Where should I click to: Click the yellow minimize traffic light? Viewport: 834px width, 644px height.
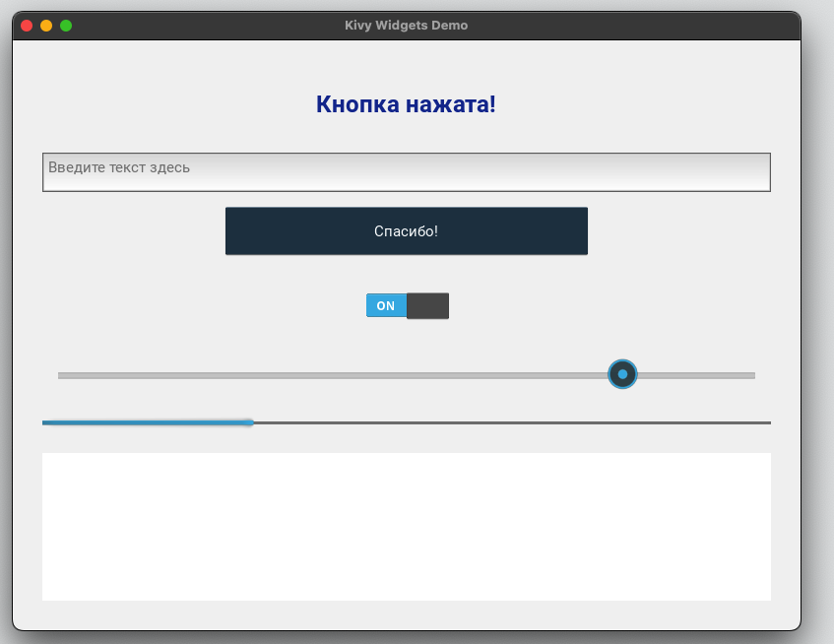(43, 26)
